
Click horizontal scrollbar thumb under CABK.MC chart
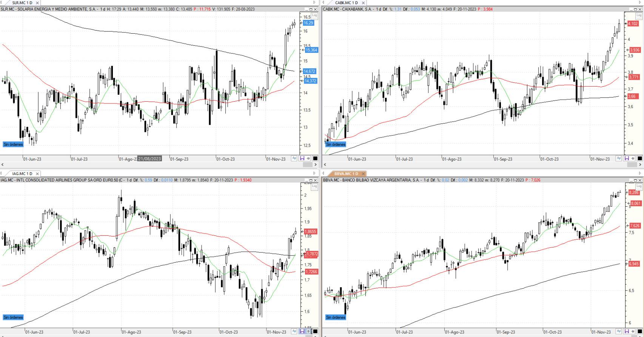pos(632,165)
